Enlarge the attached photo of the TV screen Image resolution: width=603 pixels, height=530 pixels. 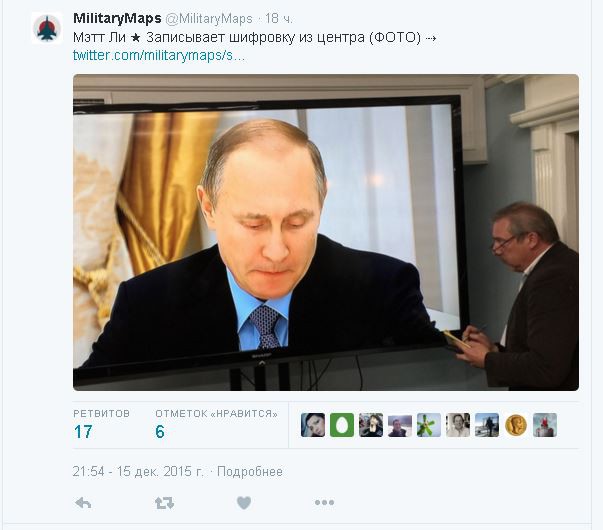[326, 232]
